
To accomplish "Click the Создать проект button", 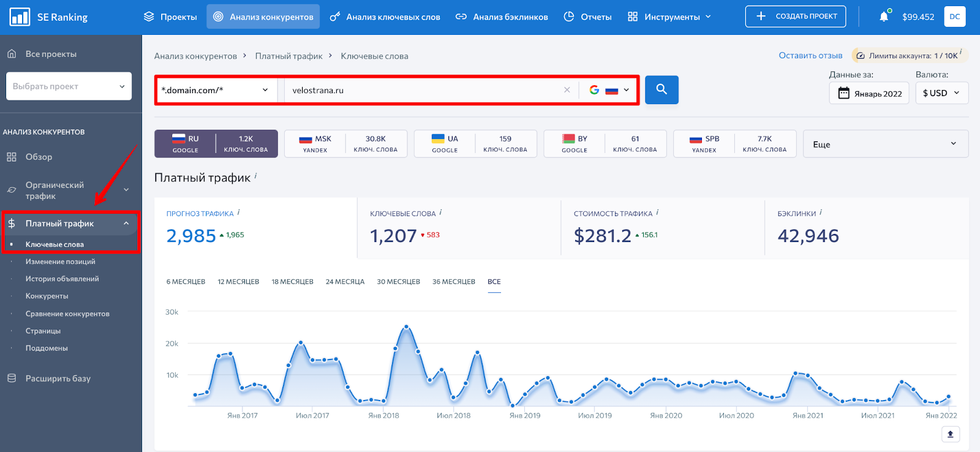I will click(x=796, y=17).
